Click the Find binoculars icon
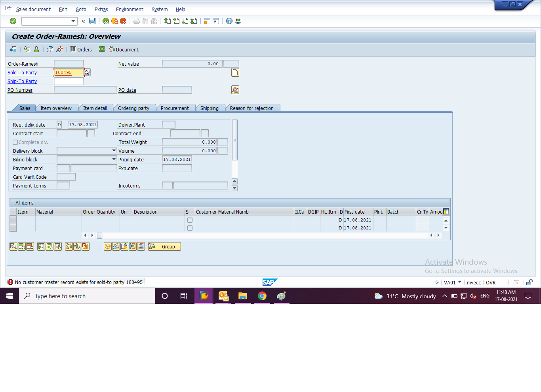Image resolution: width=541 pixels, height=392 pixels. (x=145, y=21)
